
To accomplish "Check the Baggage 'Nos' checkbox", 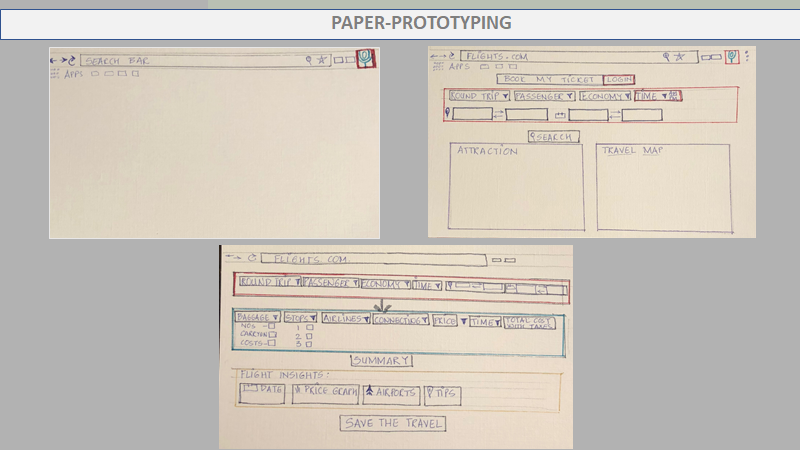I will pyautogui.click(x=272, y=326).
